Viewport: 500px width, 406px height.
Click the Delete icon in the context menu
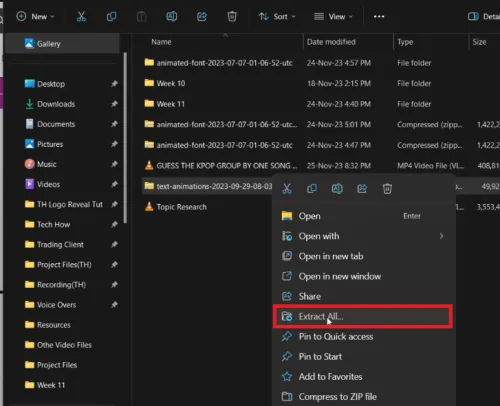[387, 189]
